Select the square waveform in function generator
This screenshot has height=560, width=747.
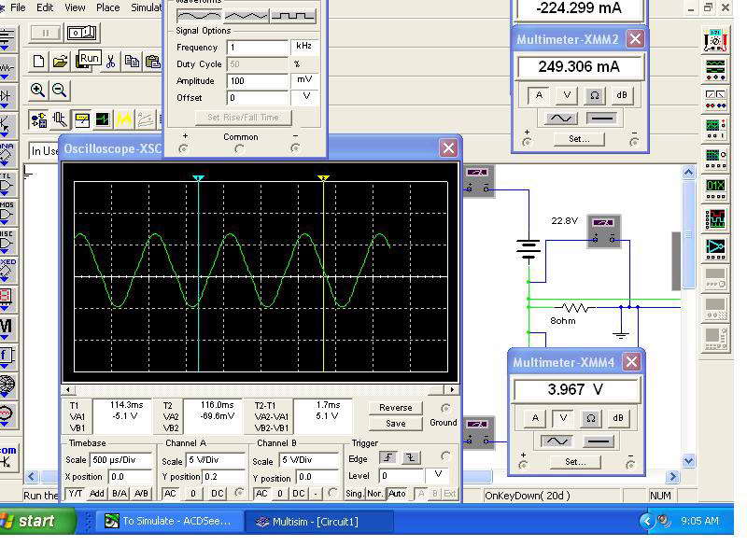click(293, 16)
